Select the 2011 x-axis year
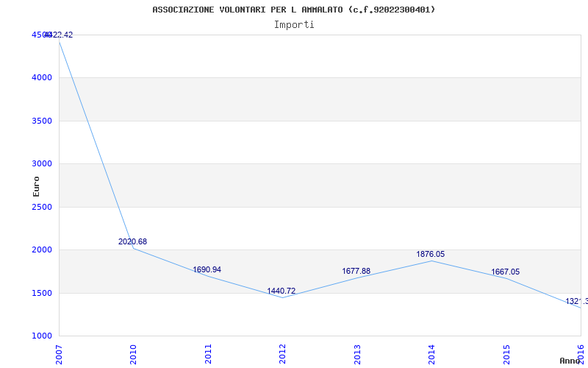The width and height of the screenshot is (588, 368). click(x=208, y=354)
